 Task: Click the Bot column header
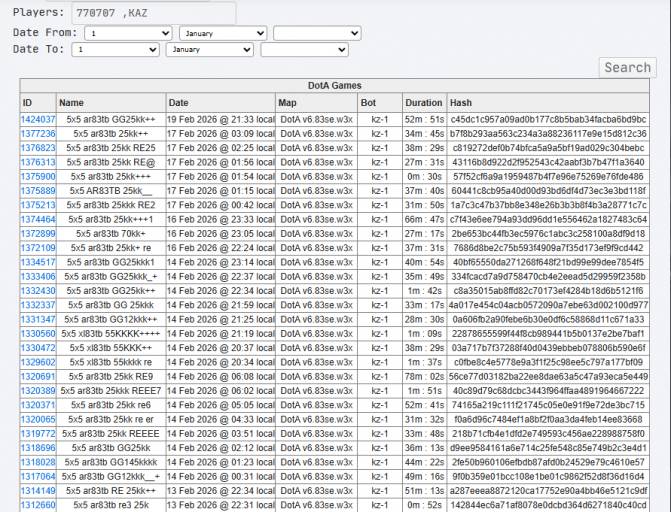[x=380, y=103]
